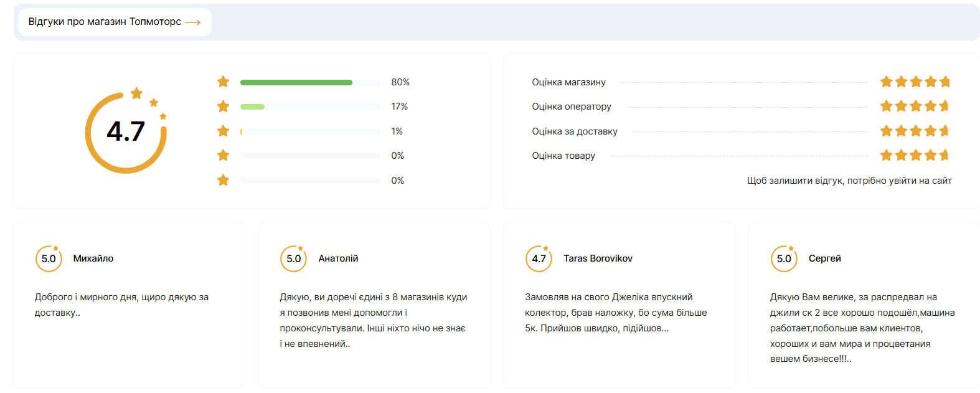Click Сергей's 5.0 rating badge
Image resolution: width=980 pixels, height=393 pixels.
[784, 259]
